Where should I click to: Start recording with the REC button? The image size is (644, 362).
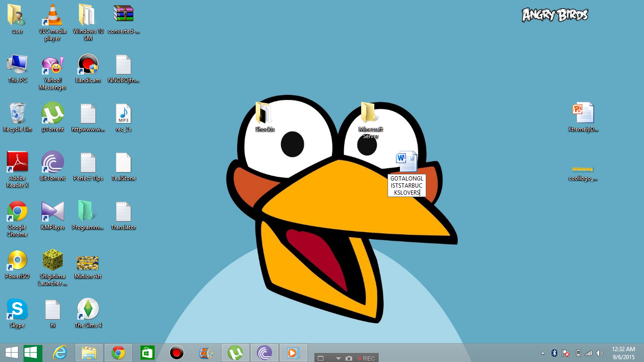click(x=366, y=359)
